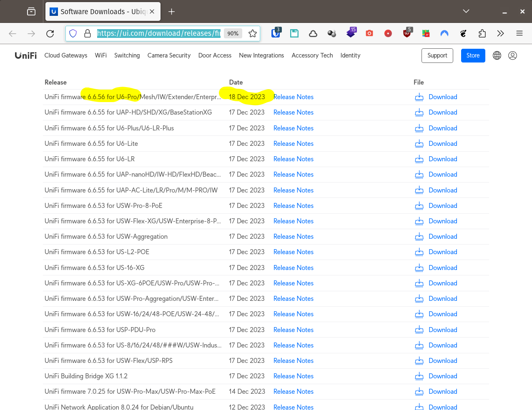The height and width of the screenshot is (410, 532).
Task: Click the Support button
Action: coord(437,55)
